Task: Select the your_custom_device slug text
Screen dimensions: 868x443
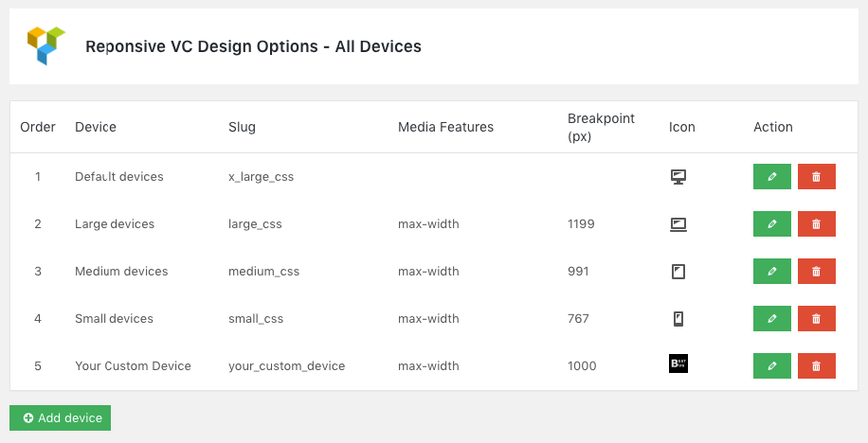Action: (x=287, y=366)
